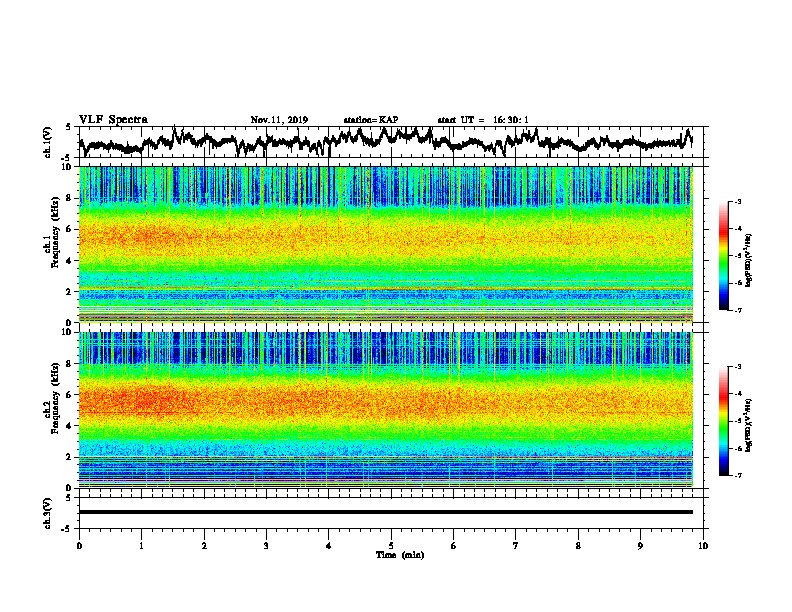Click time axis tick label "3"
The image size is (792, 612).
pos(266,546)
